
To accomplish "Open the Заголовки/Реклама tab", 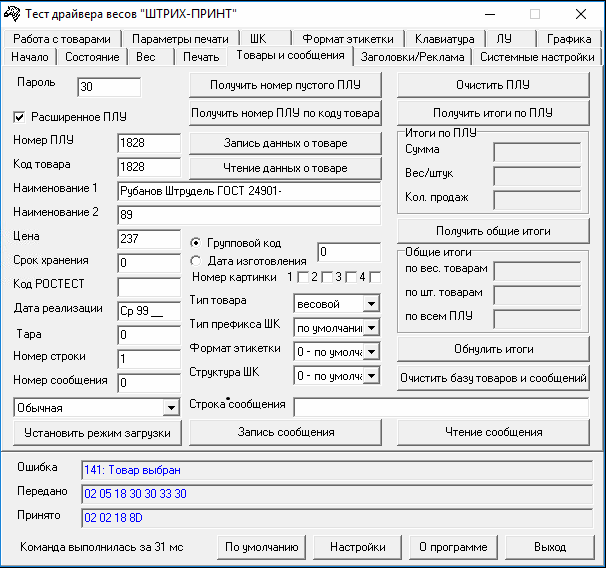I will point(412,57).
